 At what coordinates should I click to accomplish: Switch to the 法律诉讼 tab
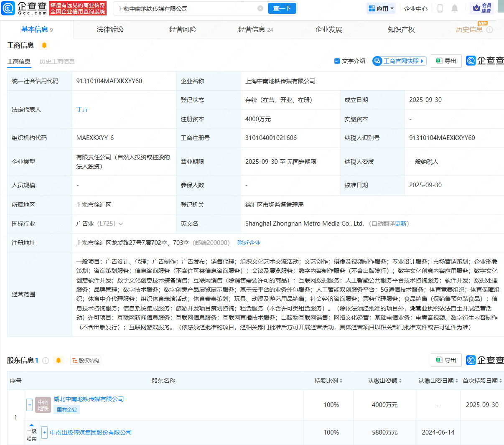(x=110, y=29)
